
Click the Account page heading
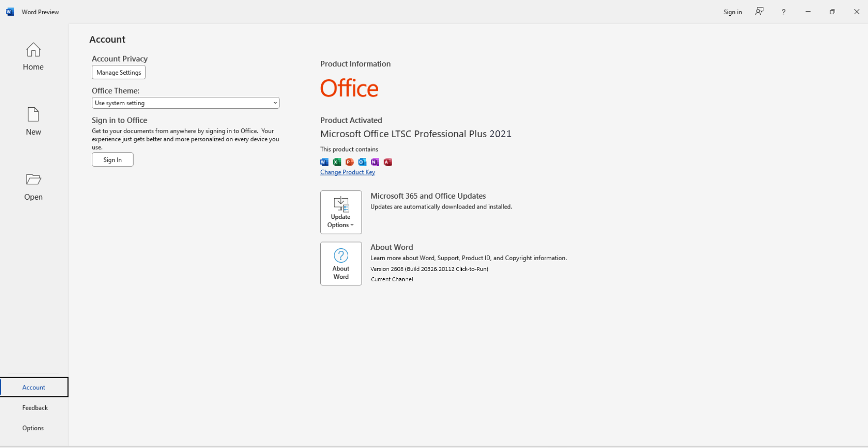[x=107, y=39]
